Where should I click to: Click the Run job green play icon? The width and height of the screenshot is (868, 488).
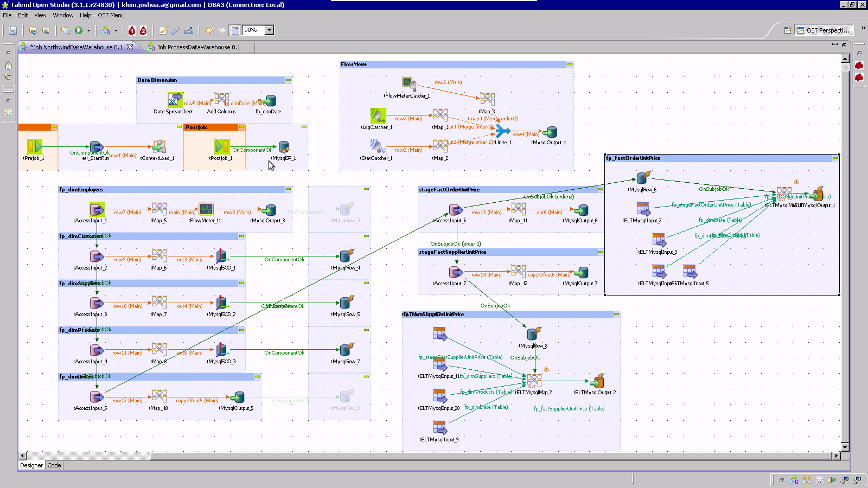point(79,30)
